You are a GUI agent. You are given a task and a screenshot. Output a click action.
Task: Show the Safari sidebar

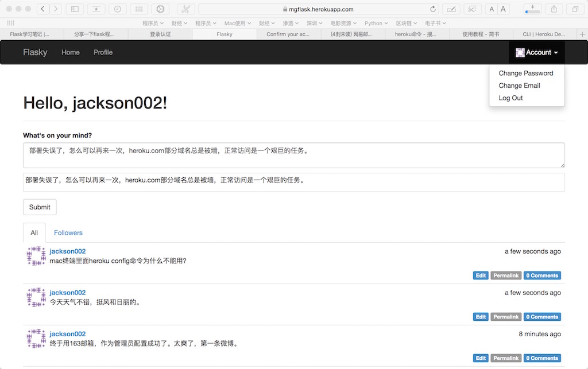pos(75,9)
